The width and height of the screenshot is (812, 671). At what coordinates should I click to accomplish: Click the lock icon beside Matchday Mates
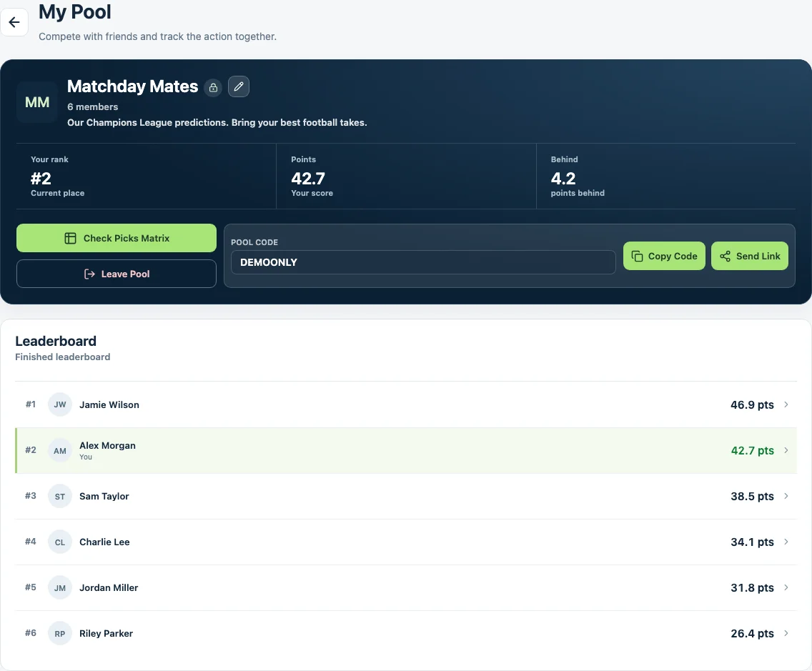(x=213, y=87)
